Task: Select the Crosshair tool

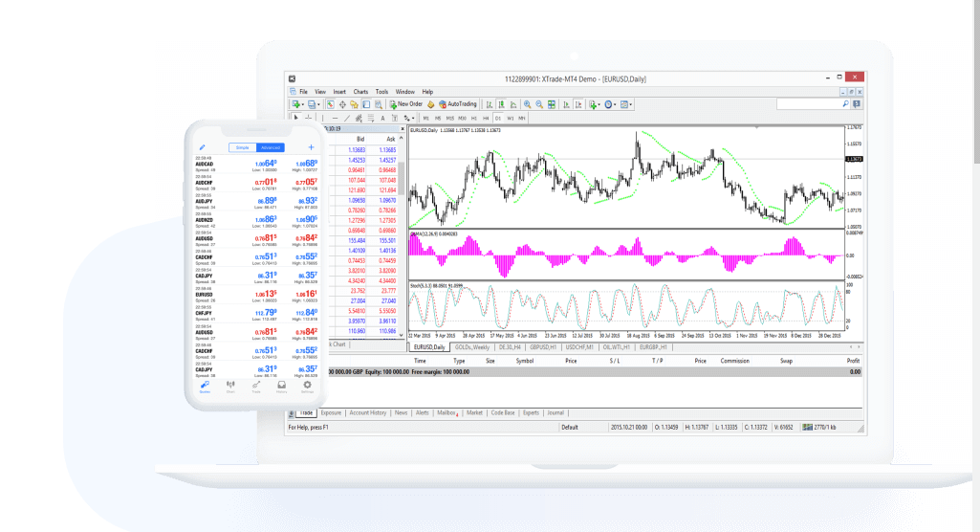Action: coord(309,118)
